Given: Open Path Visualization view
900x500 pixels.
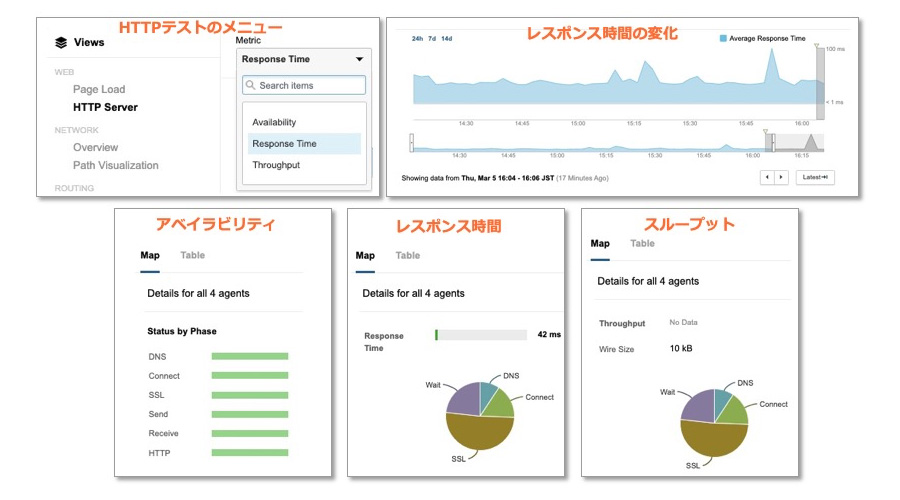Looking at the screenshot, I should [115, 165].
